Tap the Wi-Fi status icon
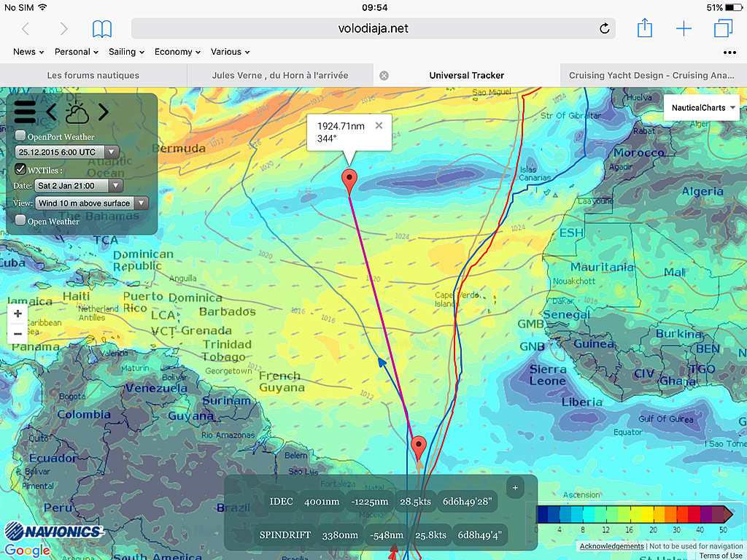 tap(42, 7)
